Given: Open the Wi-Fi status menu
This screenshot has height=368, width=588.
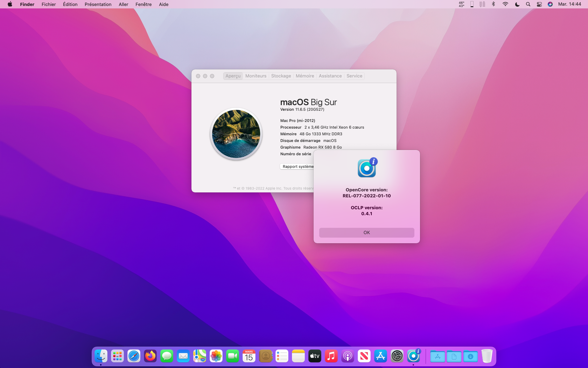Looking at the screenshot, I should [505, 4].
